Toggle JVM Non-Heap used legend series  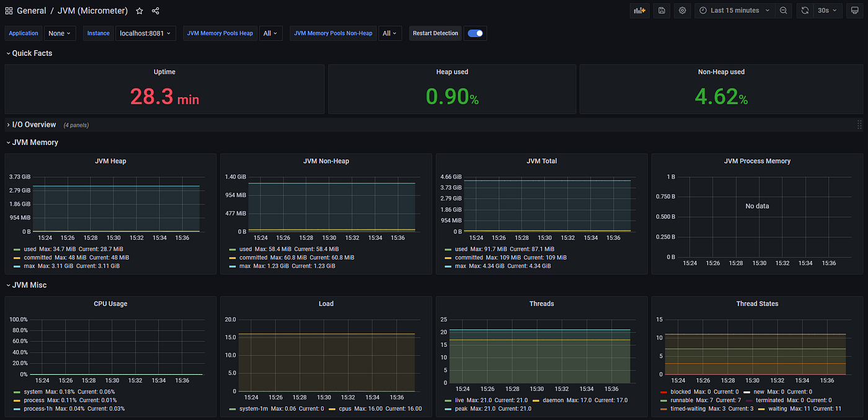click(x=246, y=248)
